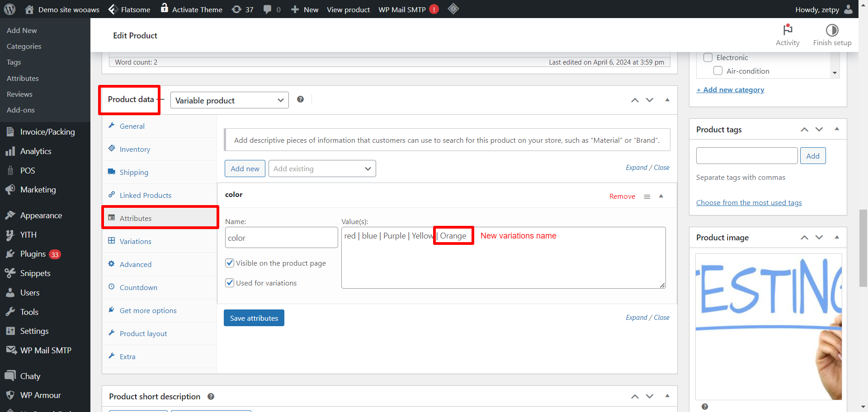Click the Add tag button
This screenshot has height=412, width=868.
point(813,156)
